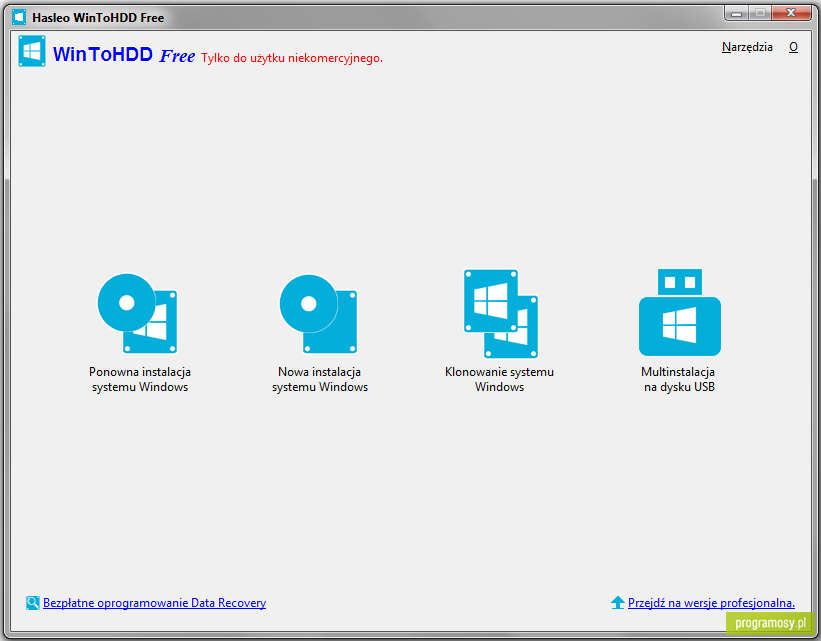
Task: Open Bezpłatne oprogramowanie Data Recovery link
Action: [154, 603]
